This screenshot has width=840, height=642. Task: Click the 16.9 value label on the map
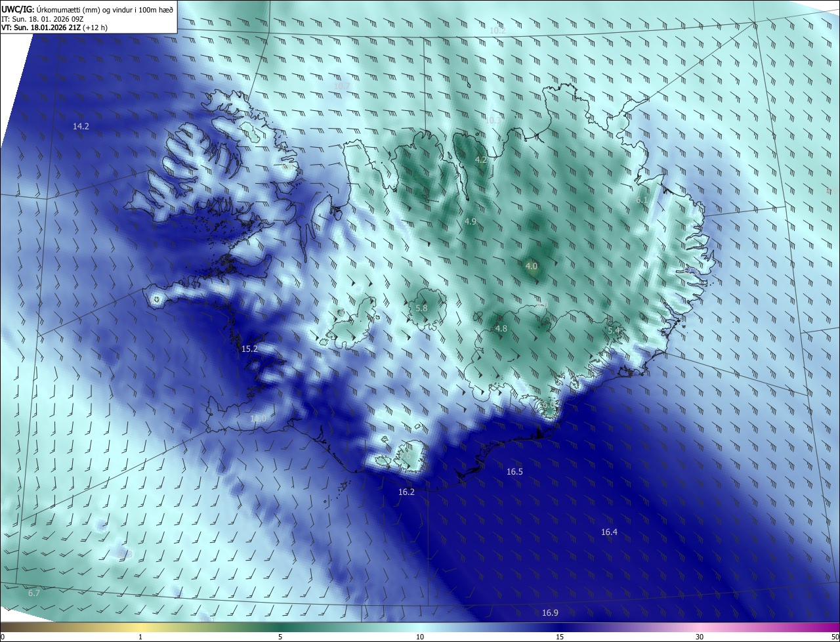pos(550,612)
